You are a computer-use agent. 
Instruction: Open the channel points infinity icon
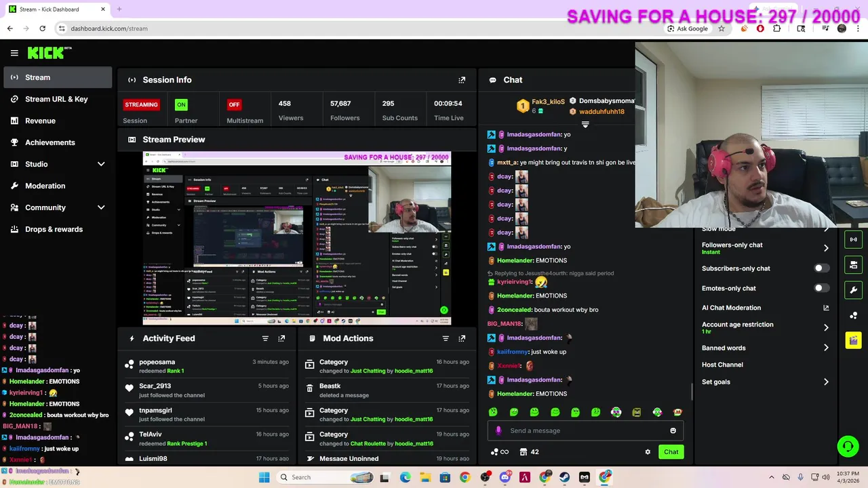coord(499,452)
